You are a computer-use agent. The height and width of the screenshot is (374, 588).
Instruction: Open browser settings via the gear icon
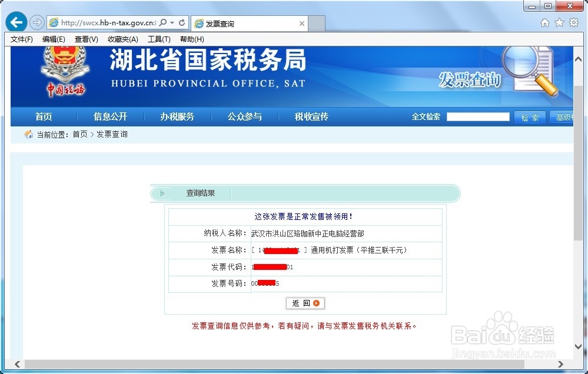pos(574,22)
